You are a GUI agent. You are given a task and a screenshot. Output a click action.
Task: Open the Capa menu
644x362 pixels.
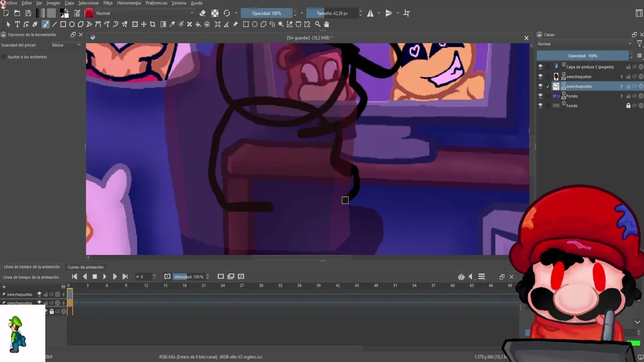tap(69, 3)
